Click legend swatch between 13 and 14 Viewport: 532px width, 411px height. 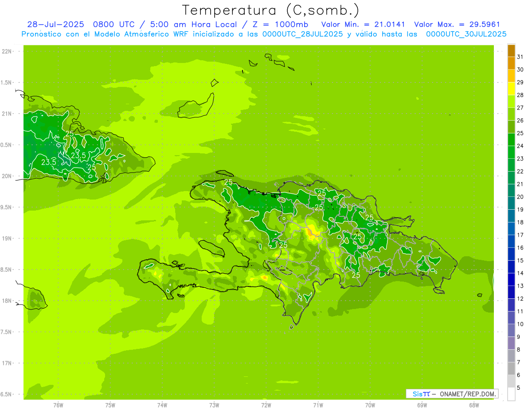[x=511, y=279]
